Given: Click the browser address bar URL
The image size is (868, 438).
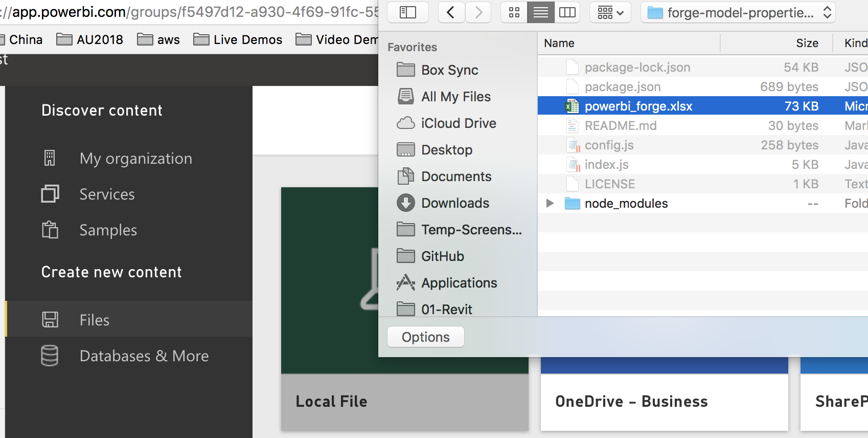Looking at the screenshot, I should [x=189, y=12].
